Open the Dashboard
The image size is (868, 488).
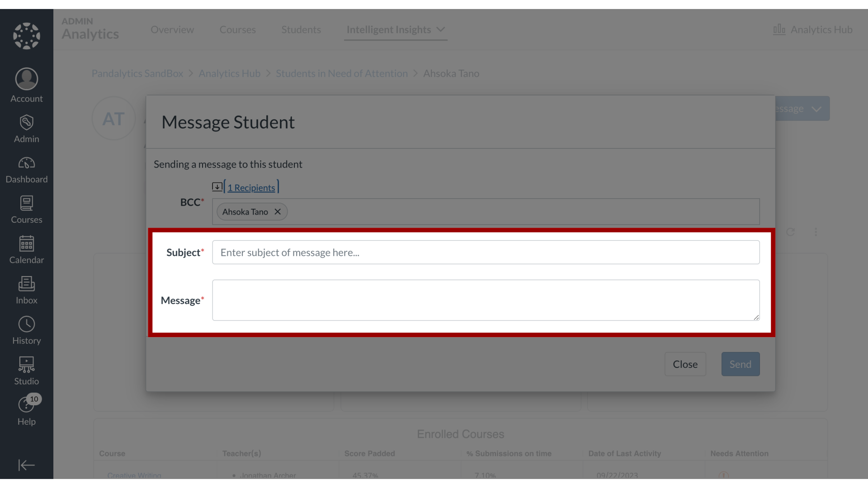click(x=27, y=170)
